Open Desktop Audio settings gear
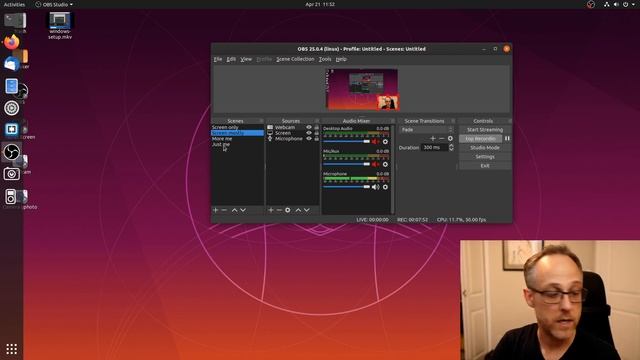 [385, 142]
